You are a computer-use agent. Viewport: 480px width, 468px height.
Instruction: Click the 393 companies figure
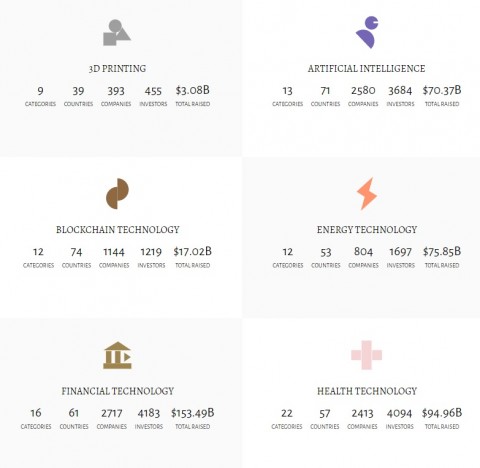[116, 91]
